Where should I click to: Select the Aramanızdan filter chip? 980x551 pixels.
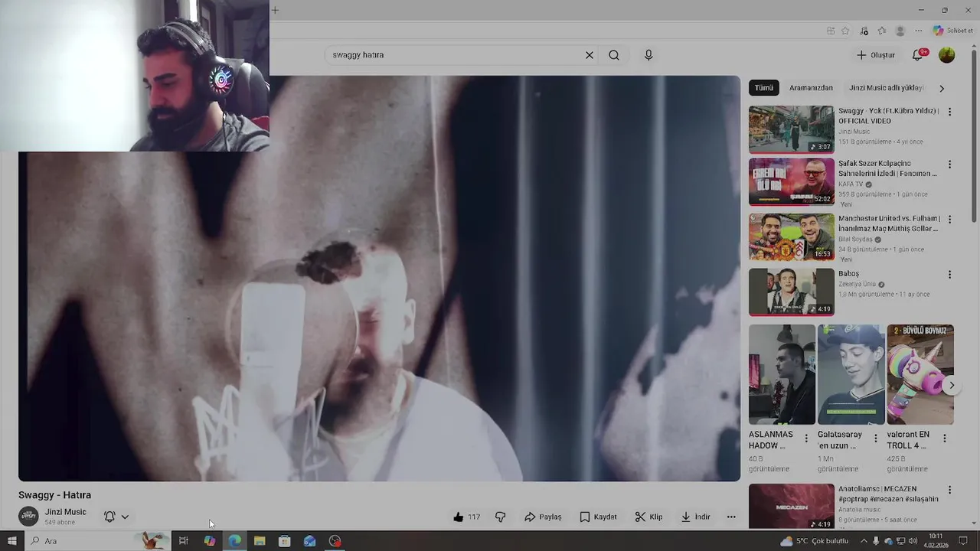pos(811,88)
